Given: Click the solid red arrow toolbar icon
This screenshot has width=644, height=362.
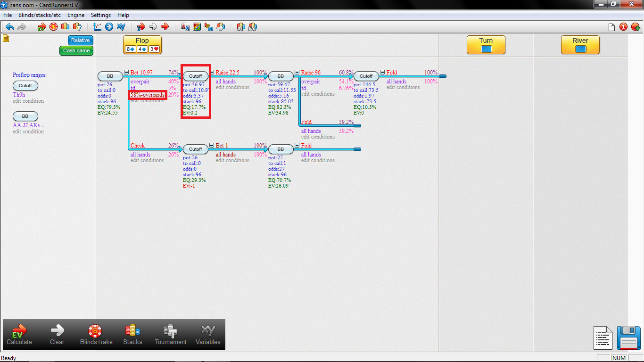Looking at the screenshot, I should click(165, 27).
